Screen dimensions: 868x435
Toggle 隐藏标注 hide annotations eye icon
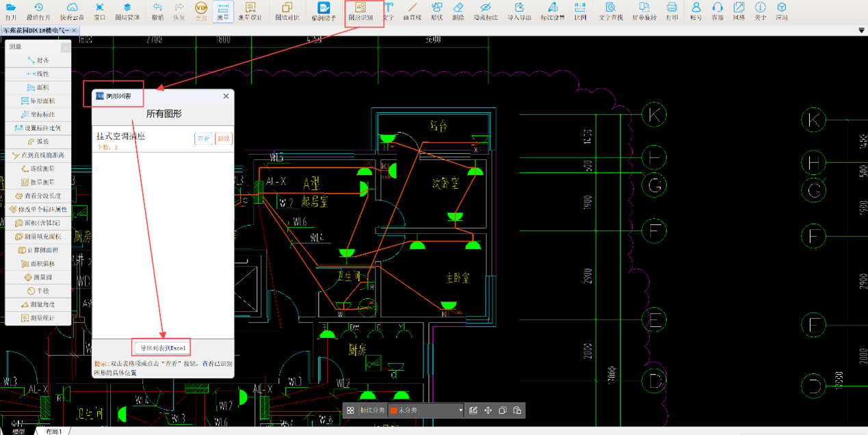[x=485, y=11]
